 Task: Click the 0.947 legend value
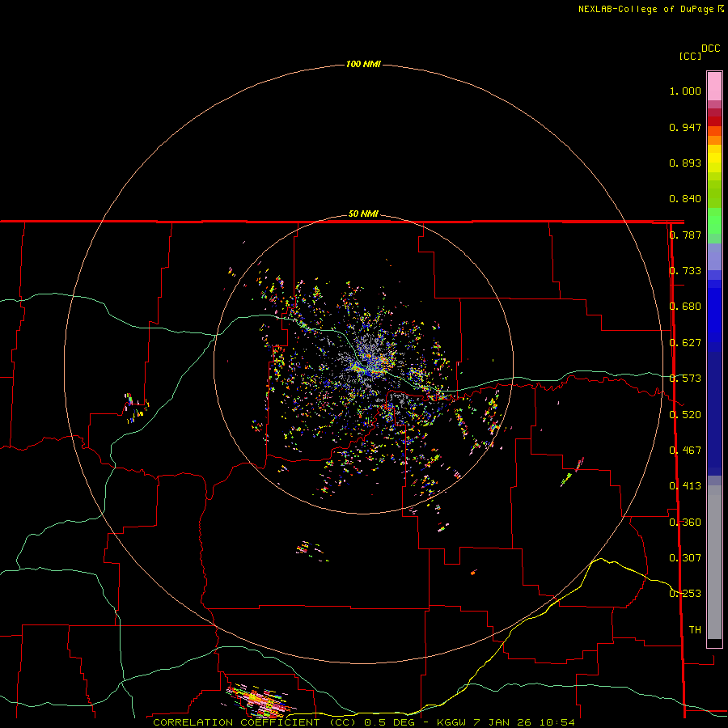[685, 127]
